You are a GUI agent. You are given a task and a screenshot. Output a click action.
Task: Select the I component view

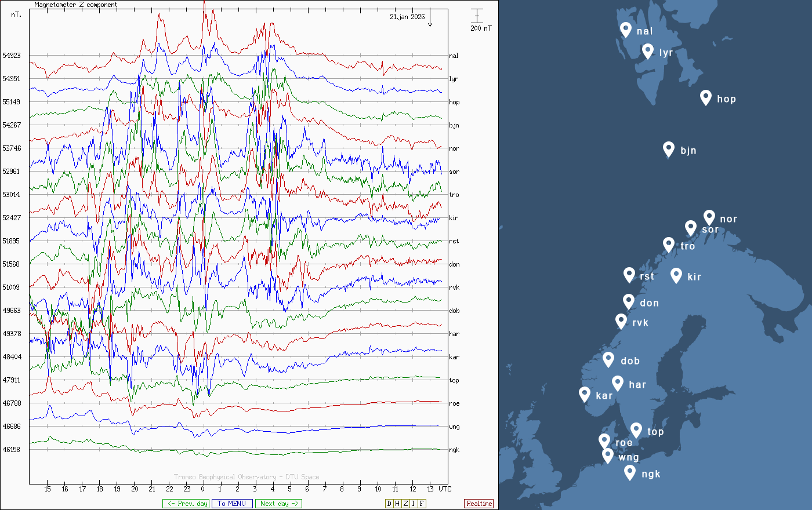414,504
